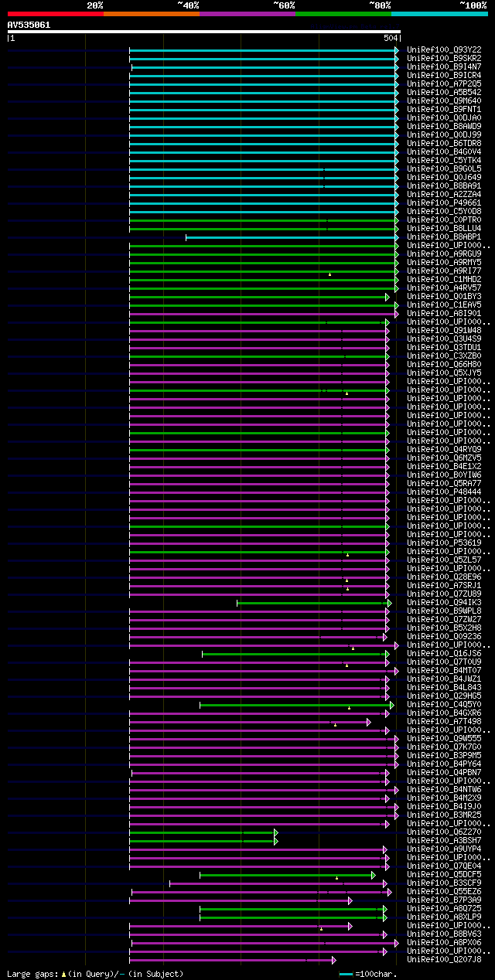Click the UniRef100_A8XLP9 label
Viewport: 495px width, 980px height.
[444, 917]
